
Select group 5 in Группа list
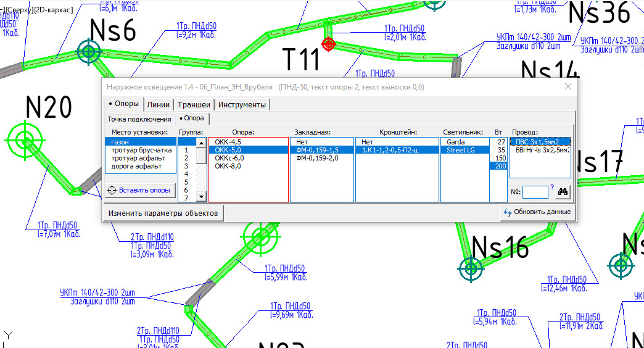(x=188, y=182)
